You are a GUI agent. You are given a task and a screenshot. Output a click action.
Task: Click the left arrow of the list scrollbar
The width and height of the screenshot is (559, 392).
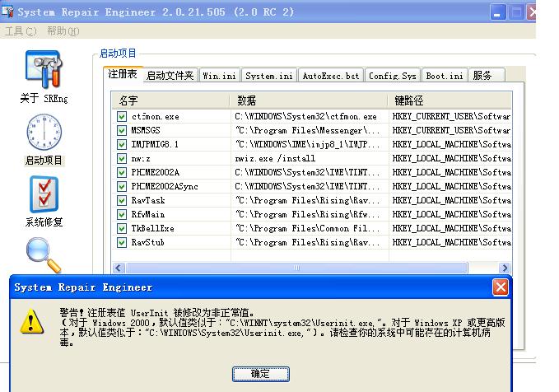pos(119,268)
